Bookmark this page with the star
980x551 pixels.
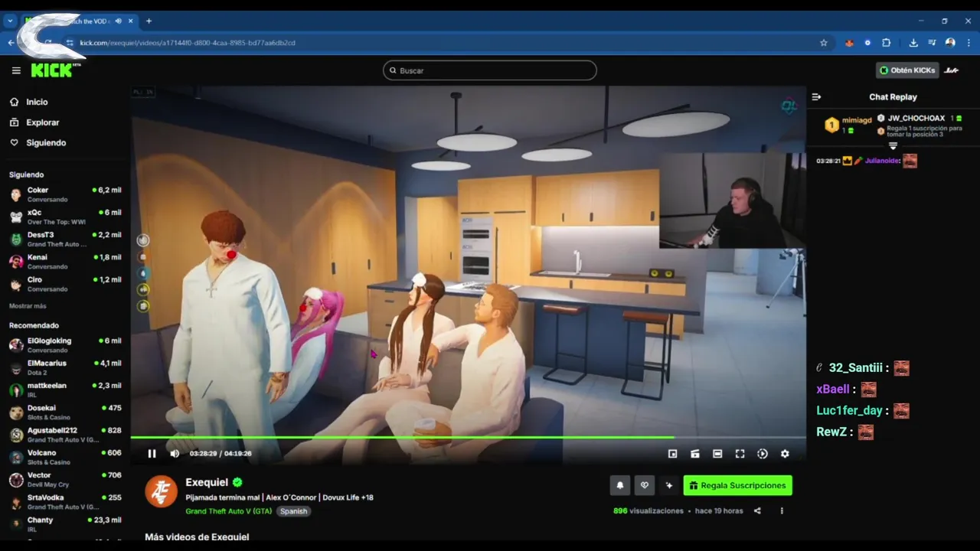824,43
